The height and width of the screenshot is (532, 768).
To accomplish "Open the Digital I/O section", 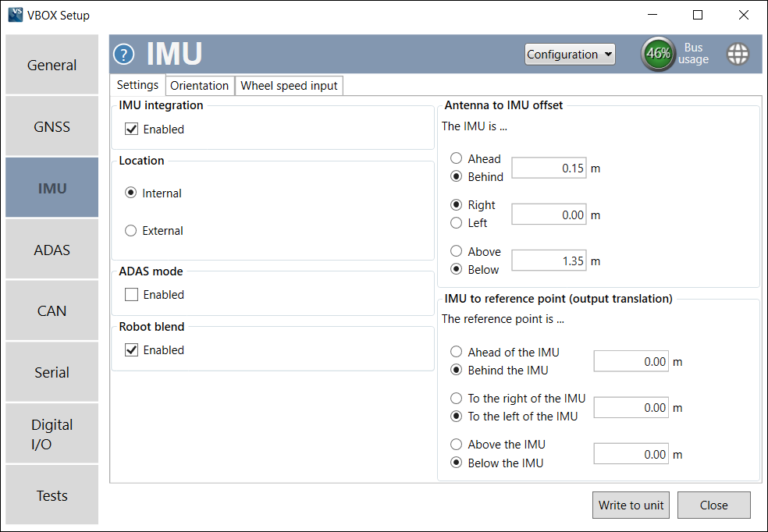I will [x=52, y=433].
